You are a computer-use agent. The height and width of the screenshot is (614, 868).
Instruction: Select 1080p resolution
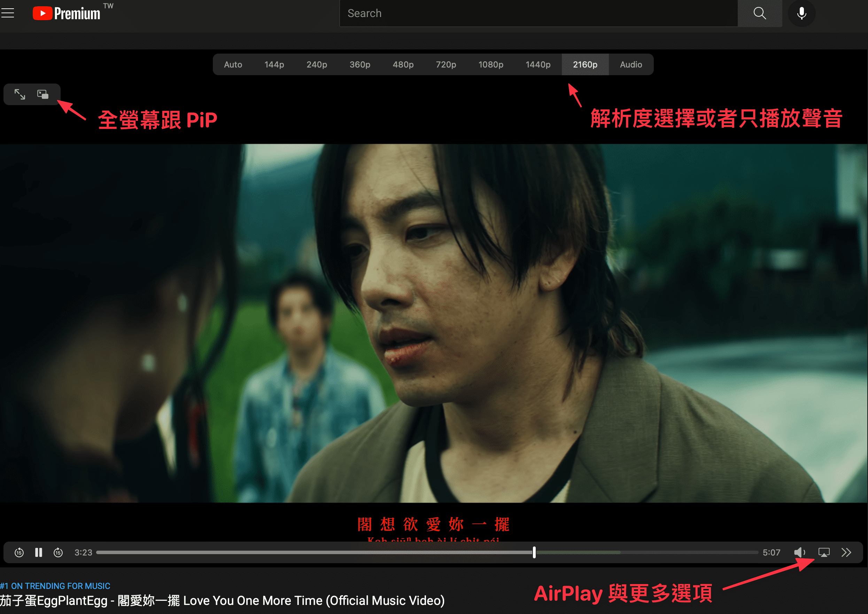[x=490, y=65]
